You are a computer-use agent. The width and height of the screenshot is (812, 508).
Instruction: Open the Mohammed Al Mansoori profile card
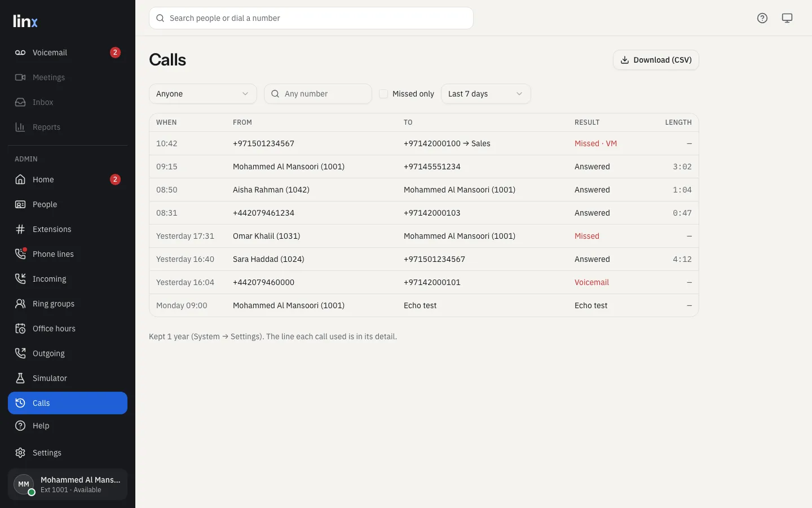68,484
